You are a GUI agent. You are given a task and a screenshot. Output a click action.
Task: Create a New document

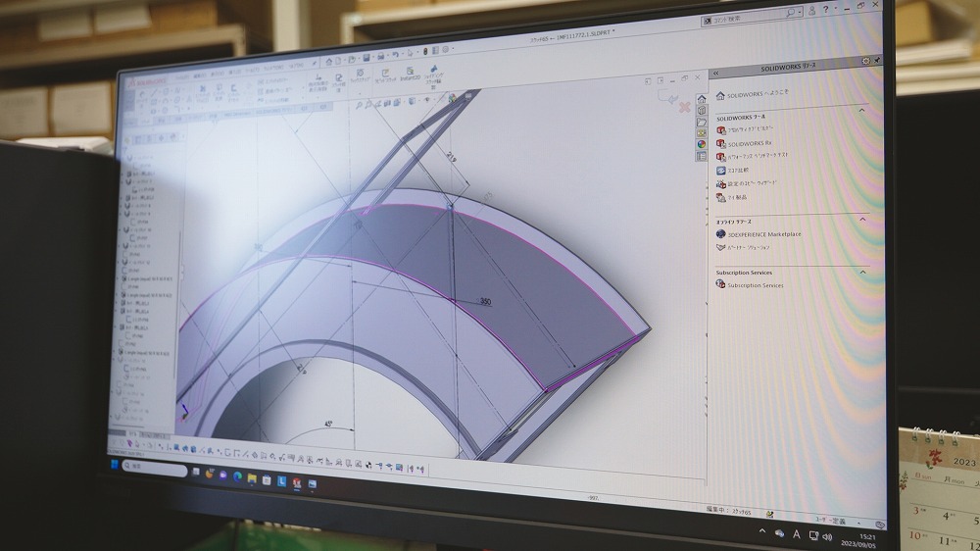[x=338, y=61]
